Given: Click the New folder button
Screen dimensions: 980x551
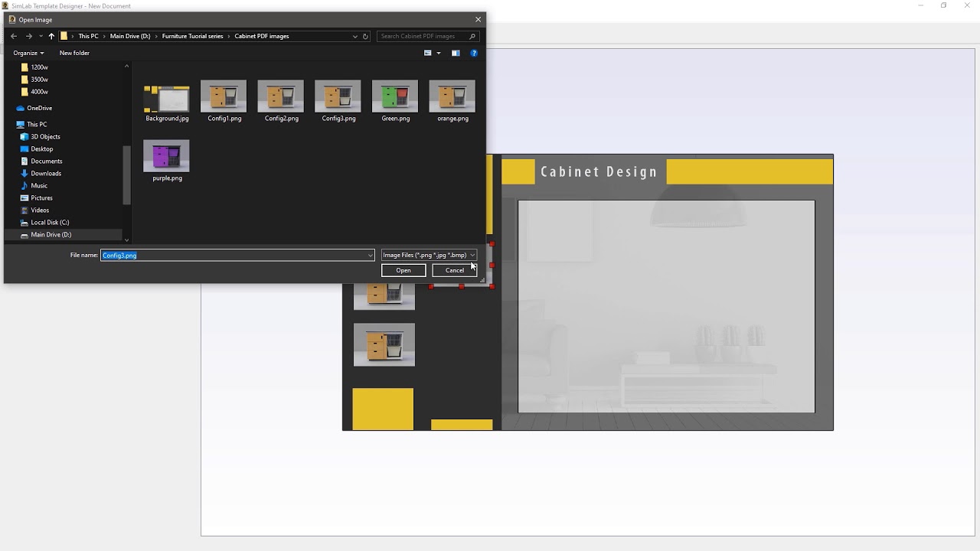Looking at the screenshot, I should pos(74,53).
